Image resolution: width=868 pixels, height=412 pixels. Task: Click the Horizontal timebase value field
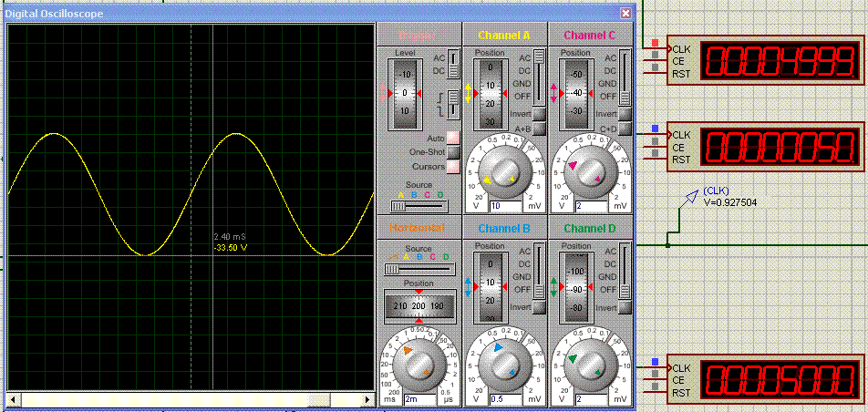[420, 399]
